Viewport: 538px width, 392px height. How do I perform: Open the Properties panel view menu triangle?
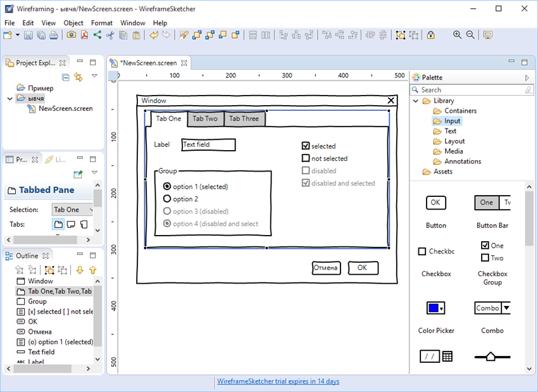coord(94,172)
